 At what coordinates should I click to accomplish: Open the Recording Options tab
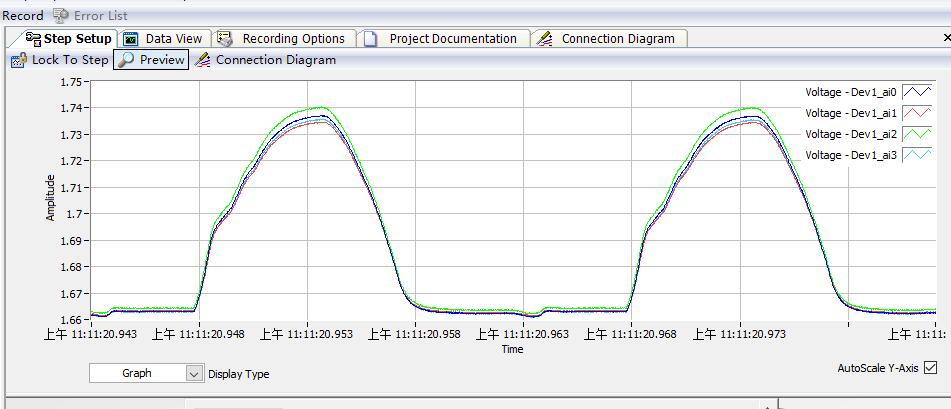[284, 39]
